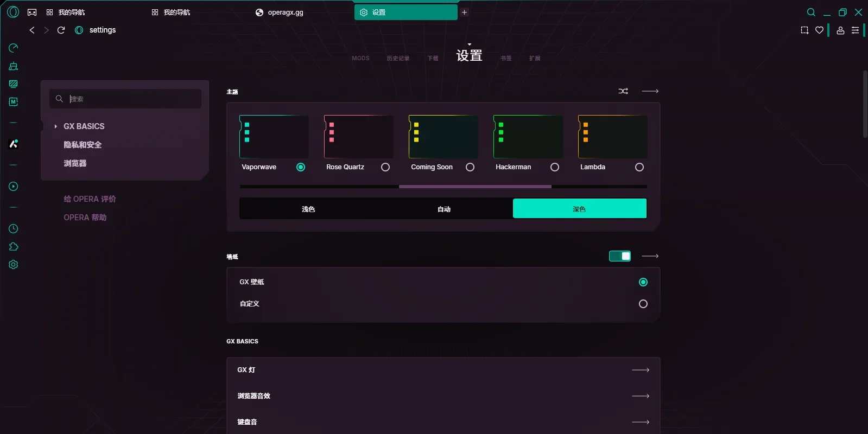Open the easy setup sliders icon
868x434 pixels.
tap(855, 30)
